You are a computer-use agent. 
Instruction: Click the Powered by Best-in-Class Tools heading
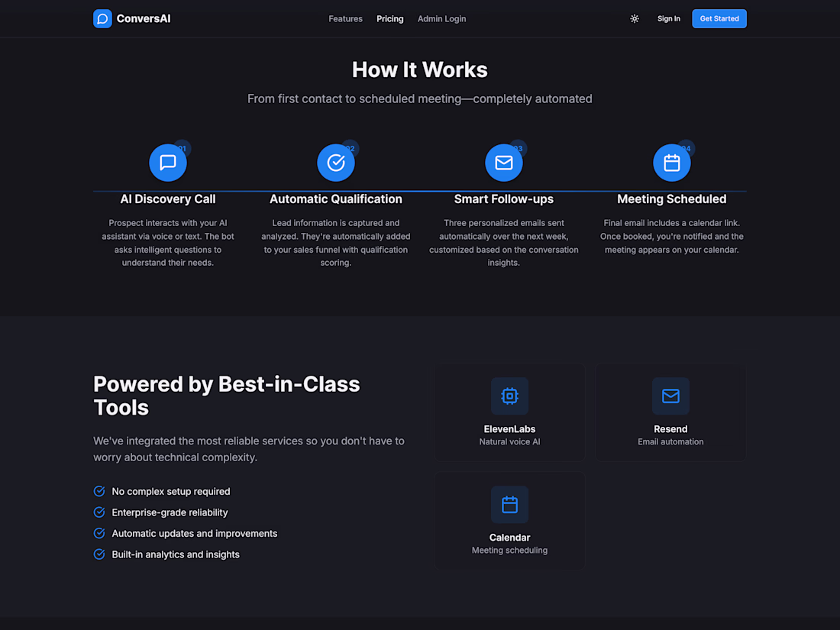point(227,396)
